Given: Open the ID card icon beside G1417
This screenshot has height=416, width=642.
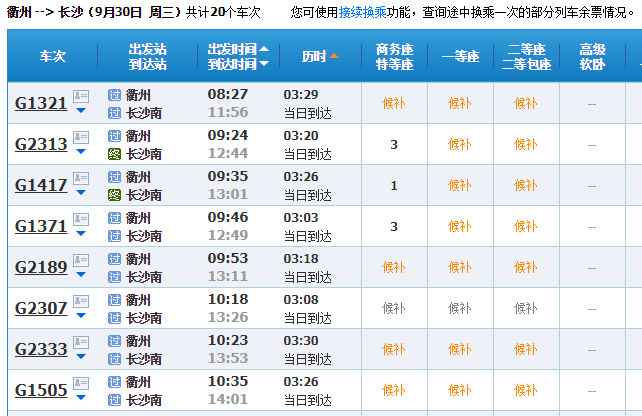Looking at the screenshot, I should pos(81,178).
